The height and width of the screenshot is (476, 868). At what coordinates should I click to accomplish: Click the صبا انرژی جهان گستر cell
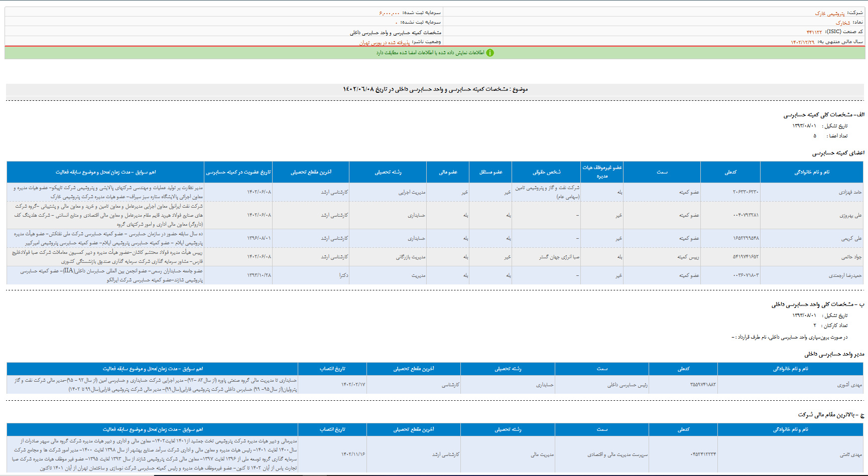559,257
